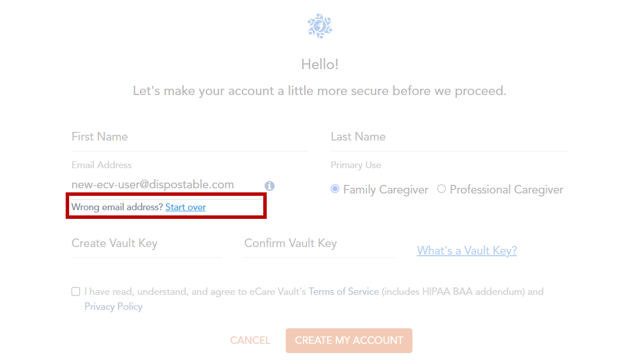This screenshot has width=640, height=364.
Task: Open the What's a Vault Key? link
Action: [467, 251]
